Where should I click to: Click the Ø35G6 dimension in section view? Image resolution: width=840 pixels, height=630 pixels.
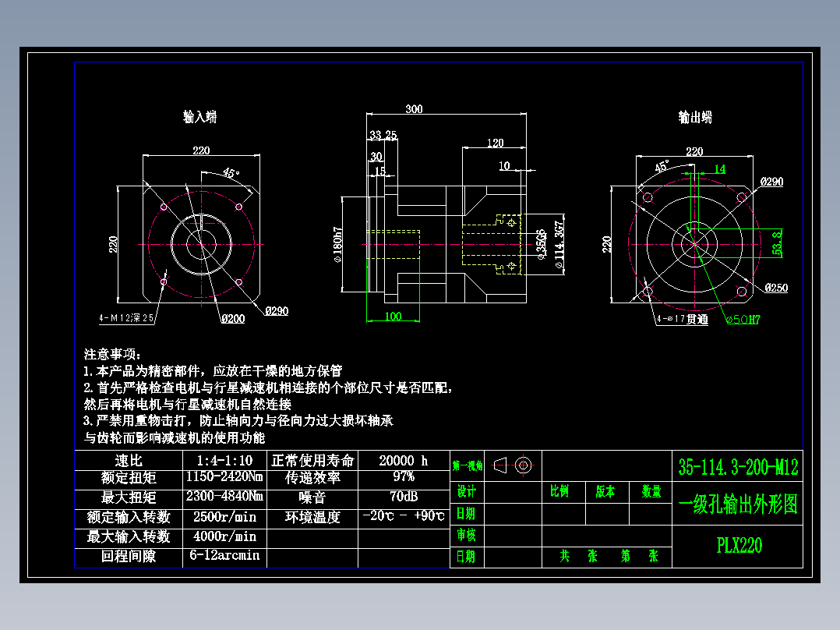pos(541,244)
